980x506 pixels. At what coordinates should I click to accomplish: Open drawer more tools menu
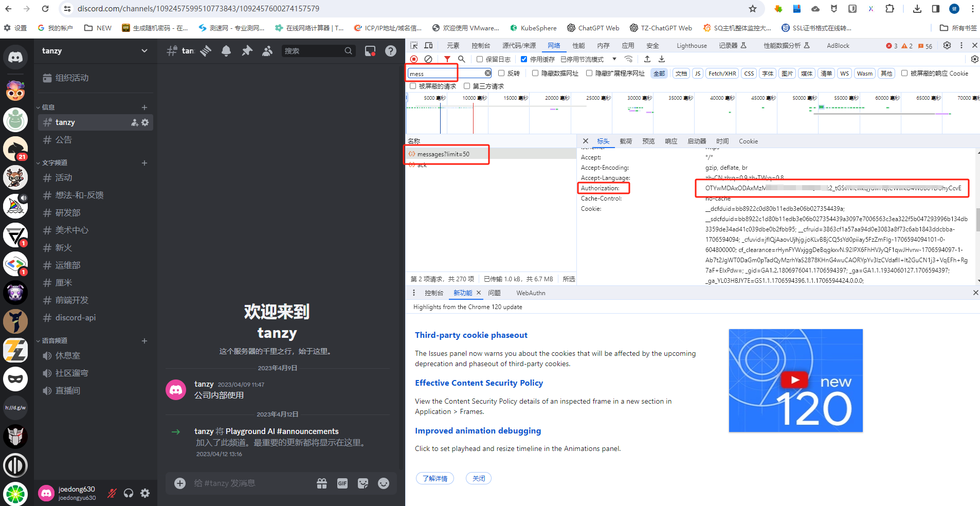[x=414, y=293]
